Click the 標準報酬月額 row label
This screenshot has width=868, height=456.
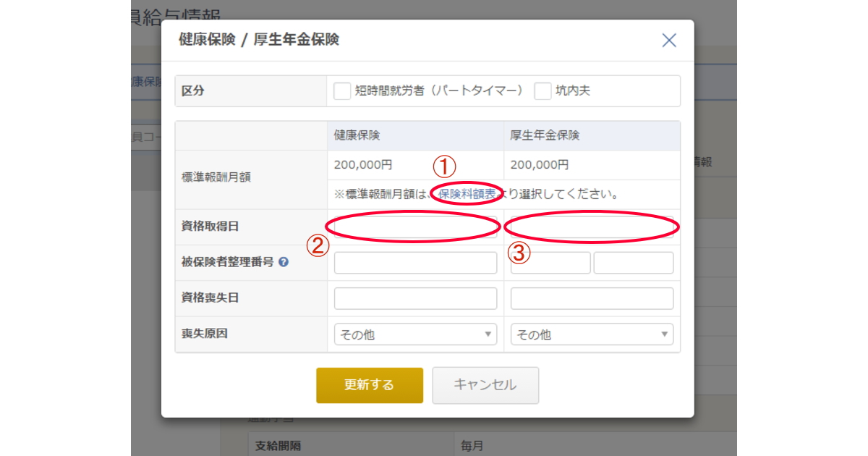(x=216, y=177)
